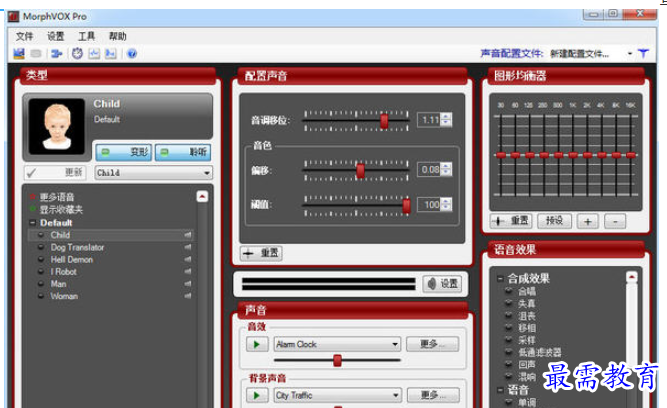Click the voice list scroll-up arrow
Screen dimensions: 667x408
(x=202, y=197)
